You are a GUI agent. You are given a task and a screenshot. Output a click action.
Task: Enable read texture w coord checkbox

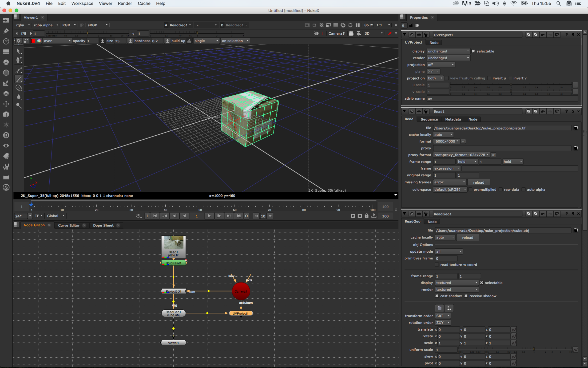click(x=437, y=265)
